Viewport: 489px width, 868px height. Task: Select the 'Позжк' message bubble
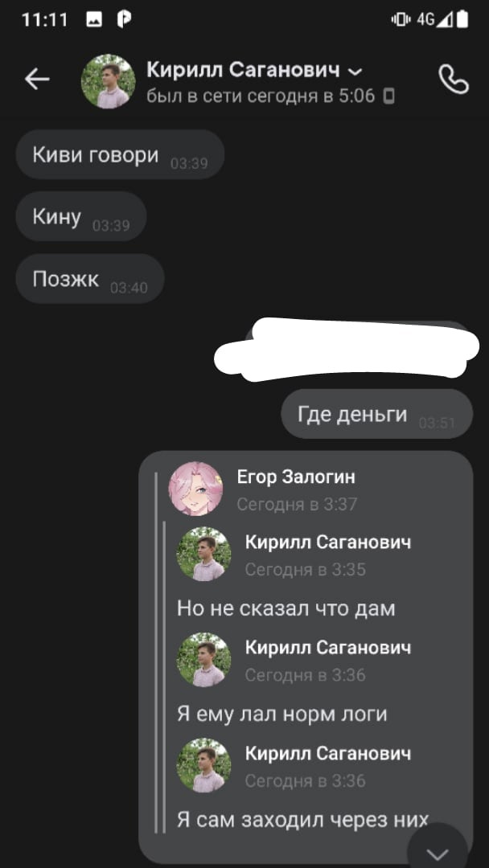coord(90,278)
